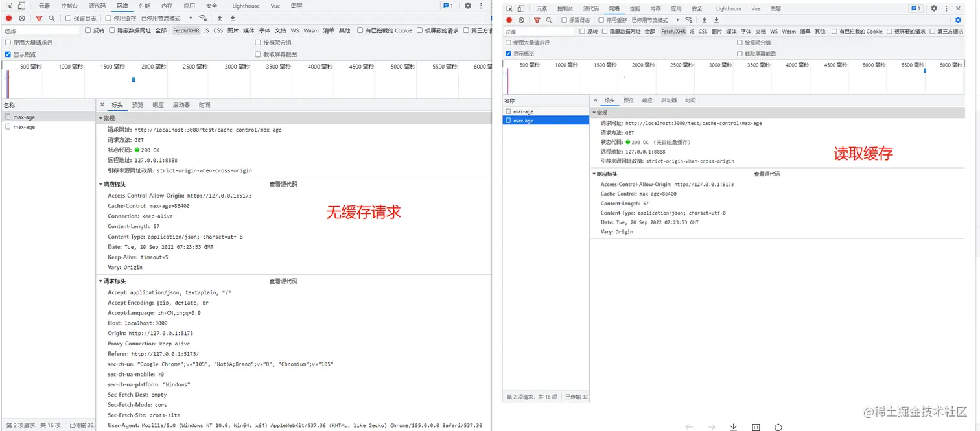Check 有已拦截的 Cookie in right DevTools
Screen dimensions: 980x431
pos(835,31)
